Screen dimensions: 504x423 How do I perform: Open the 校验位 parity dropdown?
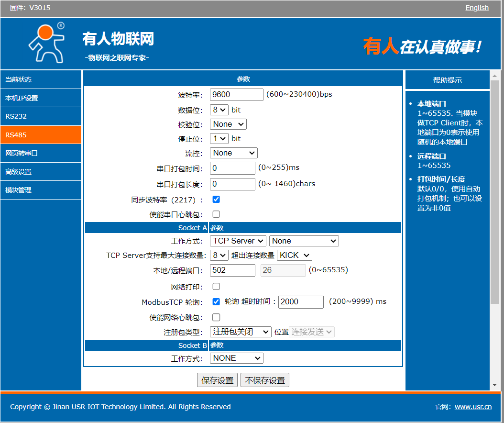(228, 124)
